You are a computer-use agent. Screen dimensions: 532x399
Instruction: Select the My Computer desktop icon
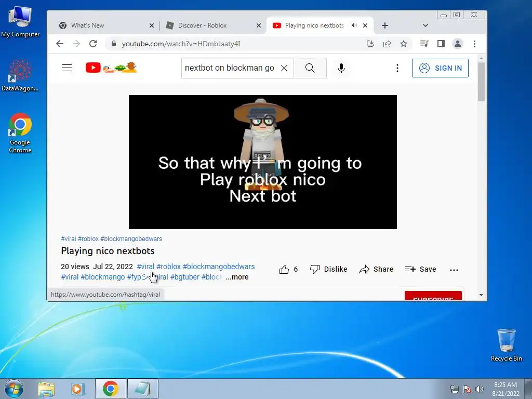[20, 21]
